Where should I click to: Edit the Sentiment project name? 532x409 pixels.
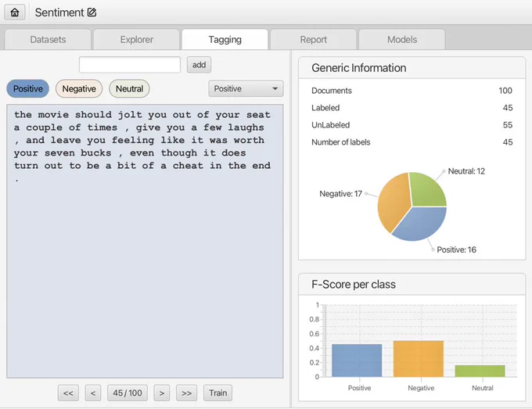(92, 13)
